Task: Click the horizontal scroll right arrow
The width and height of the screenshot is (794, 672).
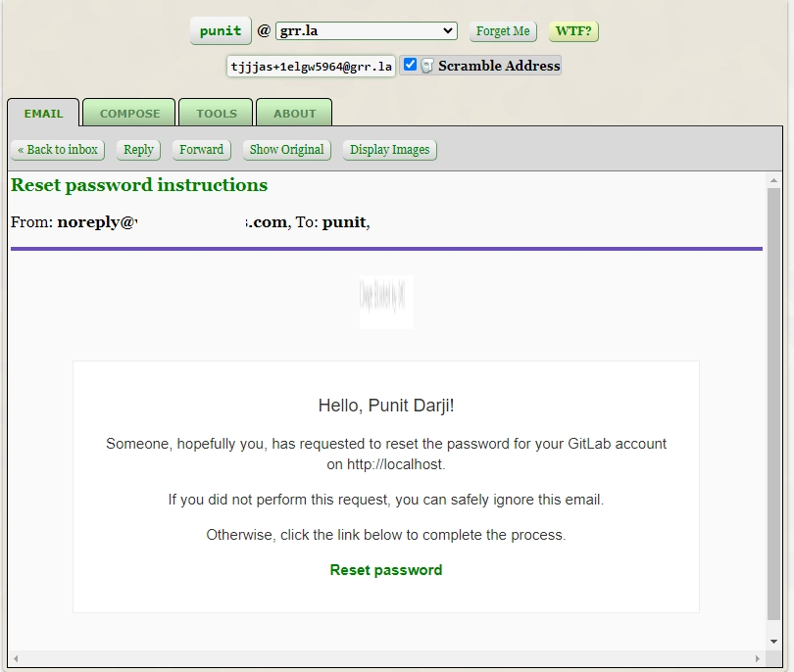Action: [757, 658]
